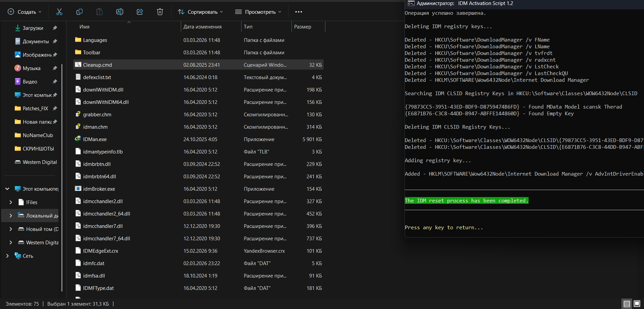Expand the !Files tree node
644x309 pixels.
click(11, 202)
